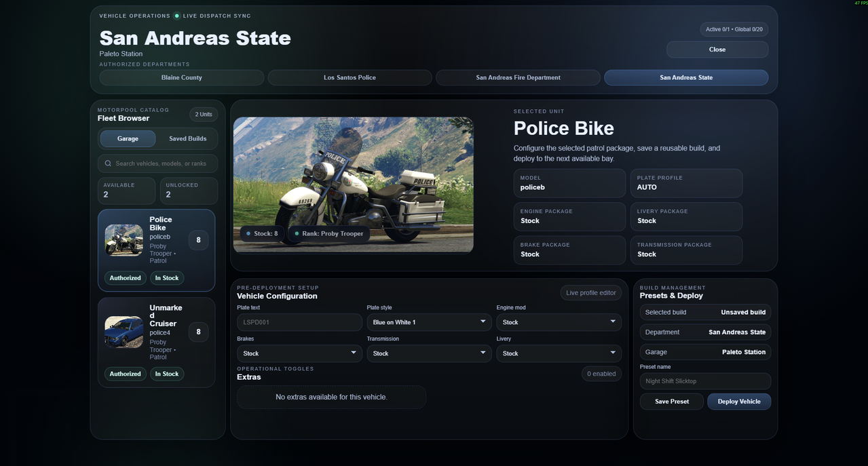Click the Paleto Station subtitle text
868x466 pixels.
click(x=121, y=54)
